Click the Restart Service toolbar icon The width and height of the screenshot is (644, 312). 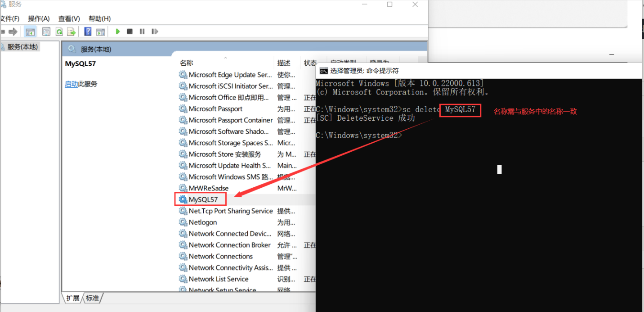pyautogui.click(x=155, y=32)
